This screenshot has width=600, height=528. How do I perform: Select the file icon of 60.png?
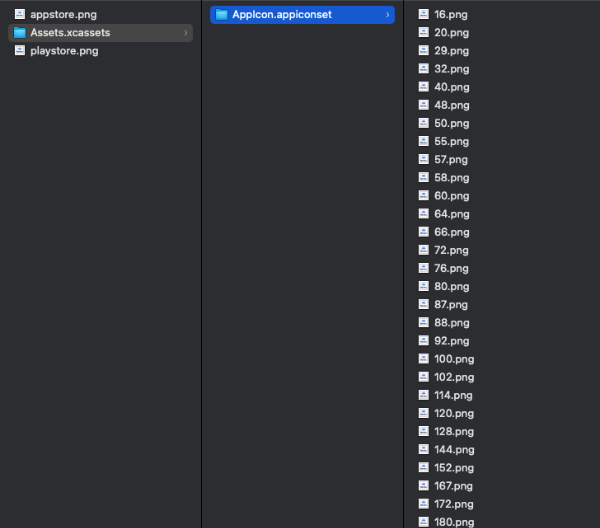pyautogui.click(x=424, y=196)
